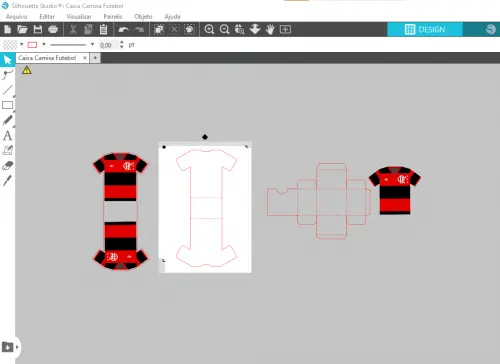
Task: Click the select-by-color toolbar icon
Action: [189, 30]
